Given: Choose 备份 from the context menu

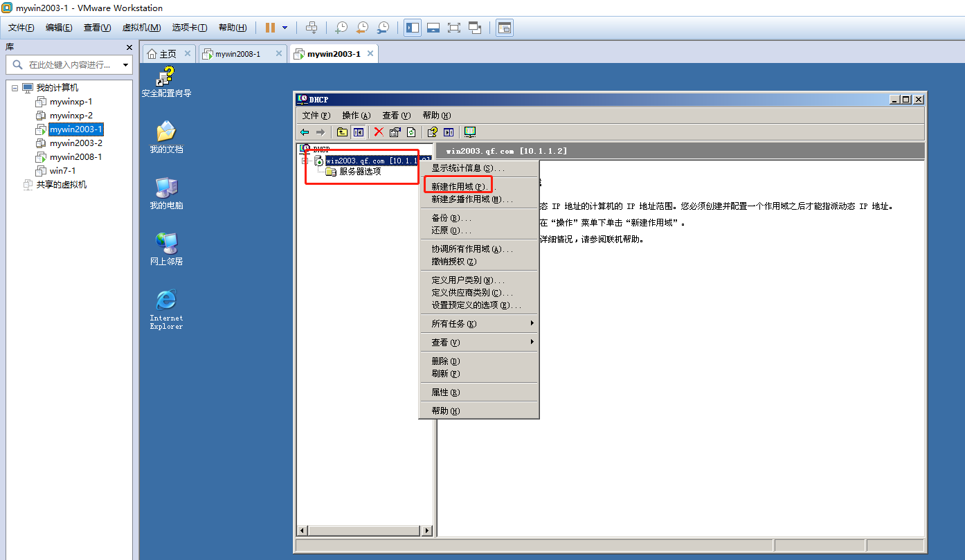Looking at the screenshot, I should [478, 218].
